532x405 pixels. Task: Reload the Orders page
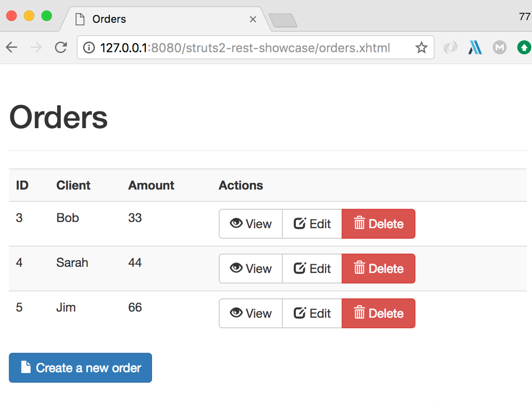click(x=61, y=48)
